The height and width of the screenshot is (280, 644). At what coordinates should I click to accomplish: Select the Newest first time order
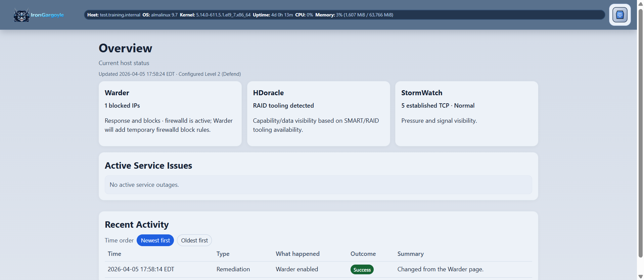pos(155,240)
